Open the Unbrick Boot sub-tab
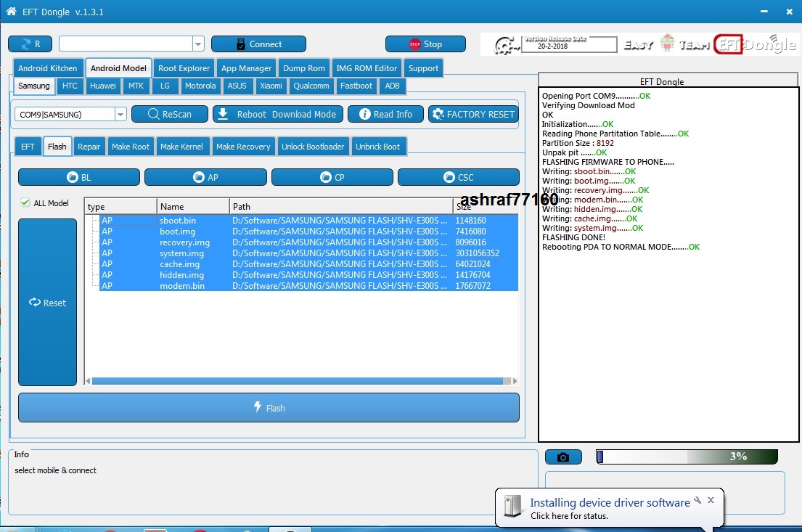802x532 pixels. tap(378, 147)
